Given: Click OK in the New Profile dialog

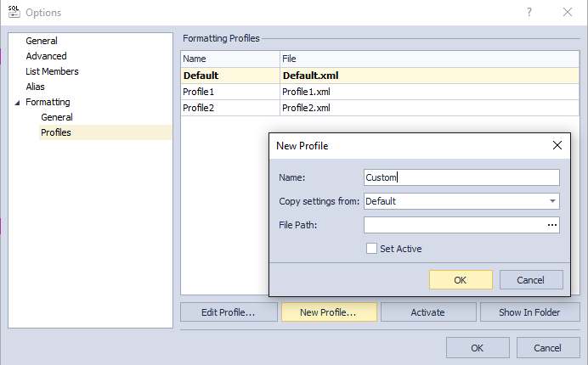Looking at the screenshot, I should pos(461,280).
